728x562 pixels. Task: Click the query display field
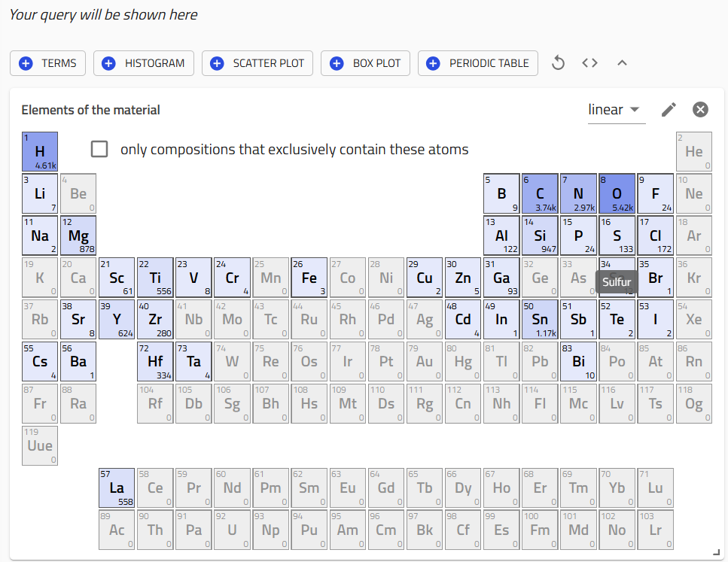[x=103, y=15]
